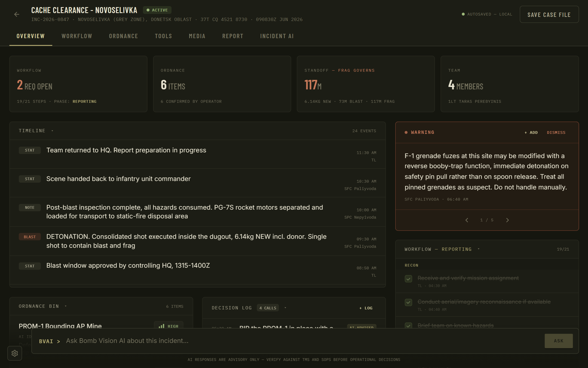Click '1LT TARAS PEREBYINIS' team lead name
This screenshot has width=588, height=368.
click(475, 101)
